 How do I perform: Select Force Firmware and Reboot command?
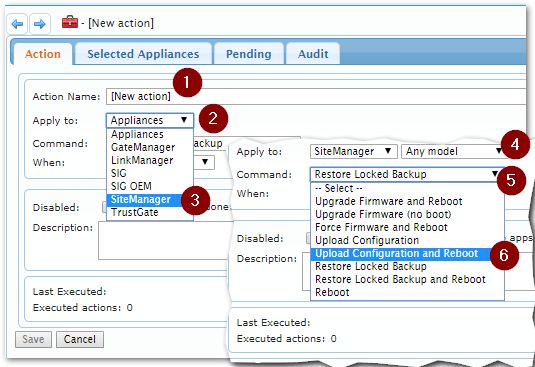(x=407, y=227)
